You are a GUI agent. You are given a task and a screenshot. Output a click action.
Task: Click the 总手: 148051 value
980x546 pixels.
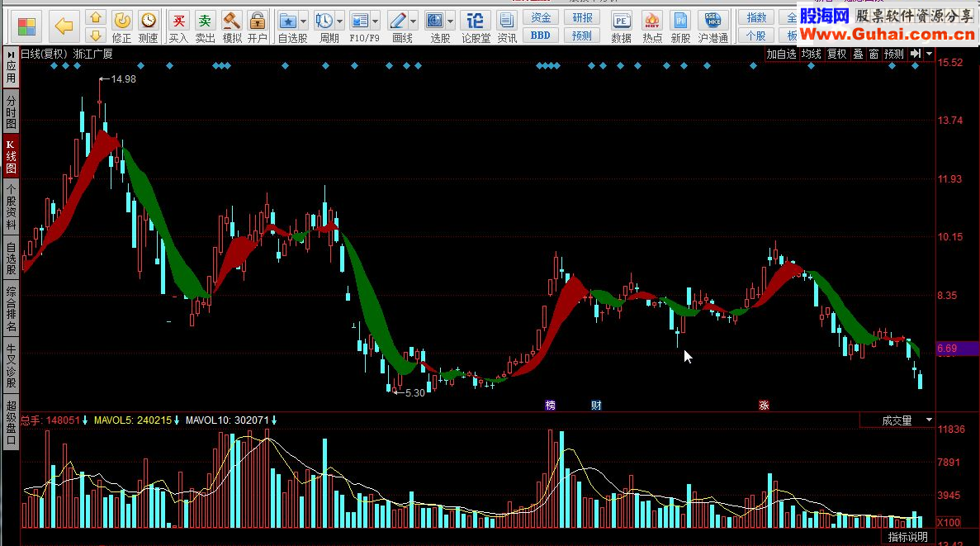tap(50, 420)
